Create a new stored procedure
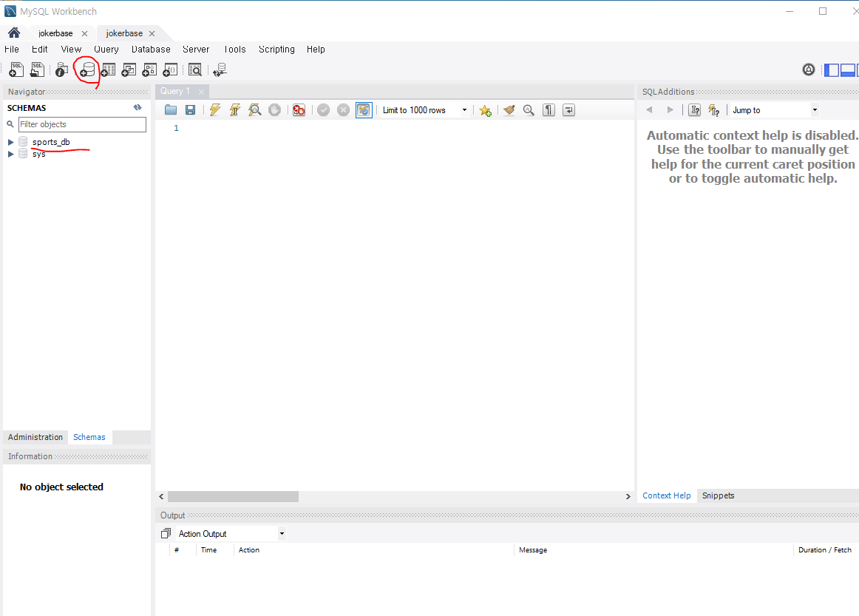859x616 pixels. [x=149, y=70]
